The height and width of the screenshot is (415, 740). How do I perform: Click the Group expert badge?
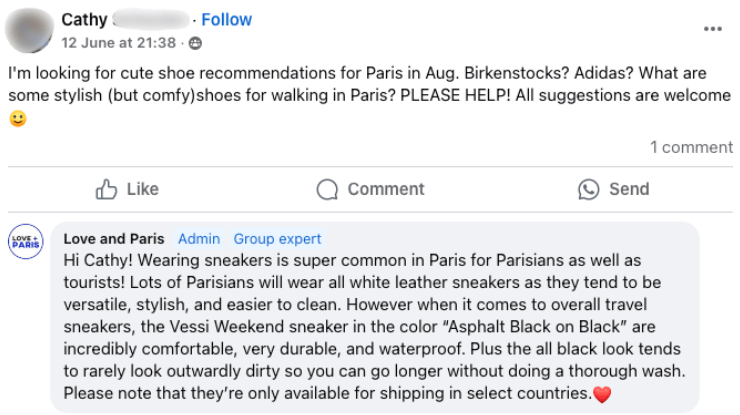coord(277,239)
